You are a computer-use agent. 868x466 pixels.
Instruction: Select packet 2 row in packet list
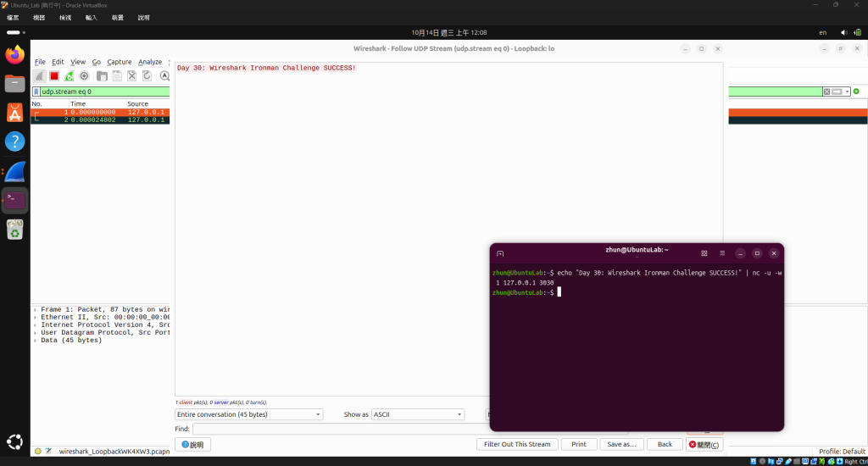100,119
